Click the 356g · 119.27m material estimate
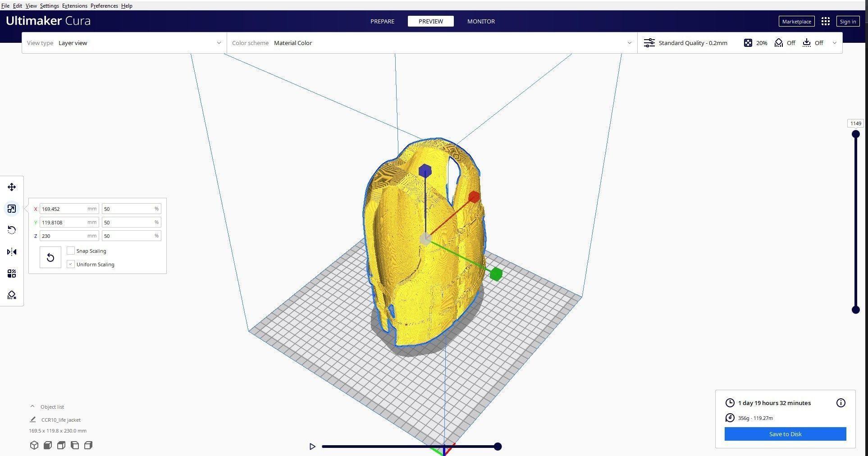This screenshot has height=456, width=868. pyautogui.click(x=755, y=418)
